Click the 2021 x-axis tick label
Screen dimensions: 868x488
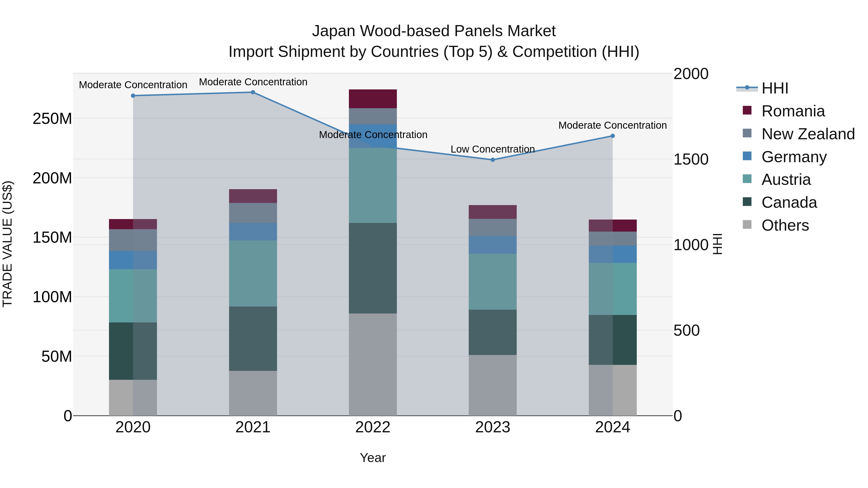(253, 427)
